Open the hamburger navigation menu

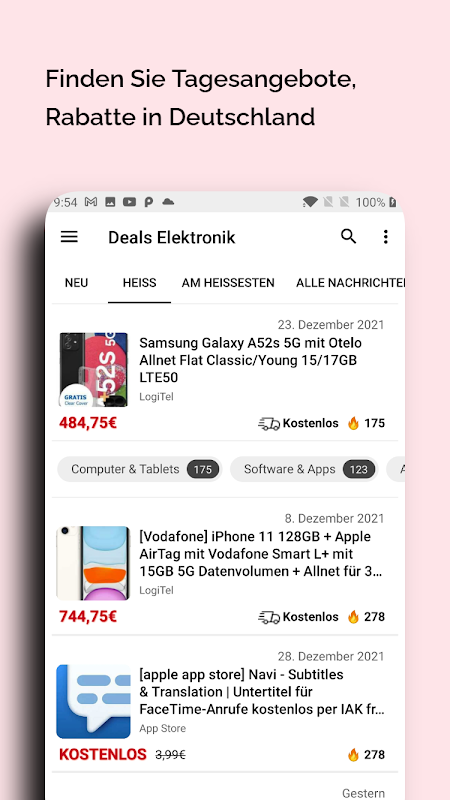69,237
